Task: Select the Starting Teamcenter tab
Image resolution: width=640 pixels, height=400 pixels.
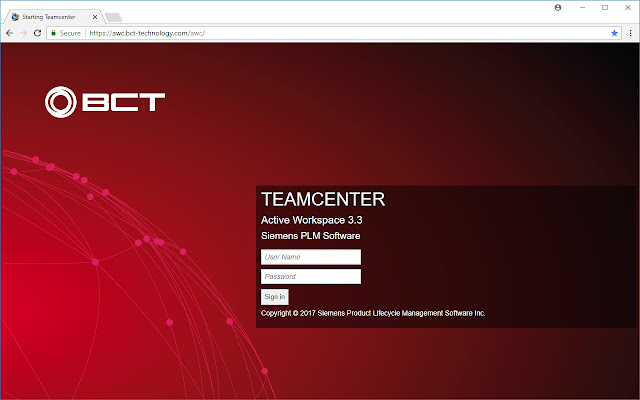Action: point(52,17)
